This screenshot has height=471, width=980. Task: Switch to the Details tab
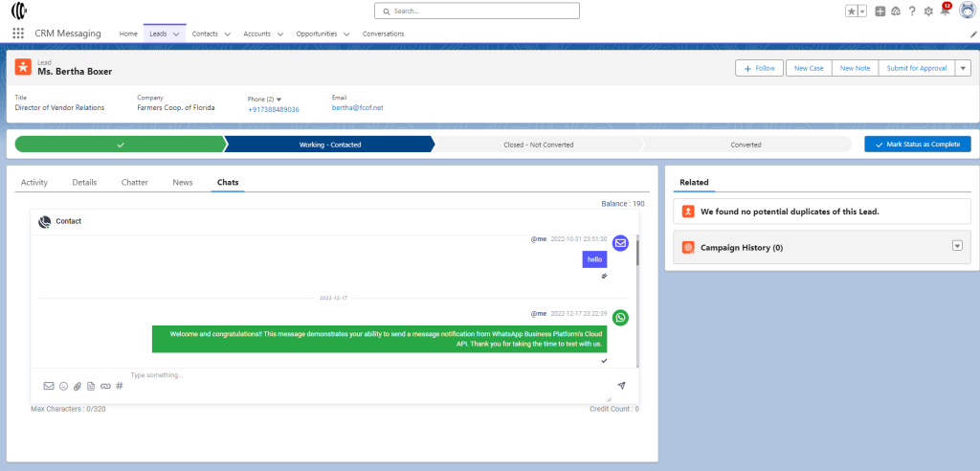coord(84,183)
